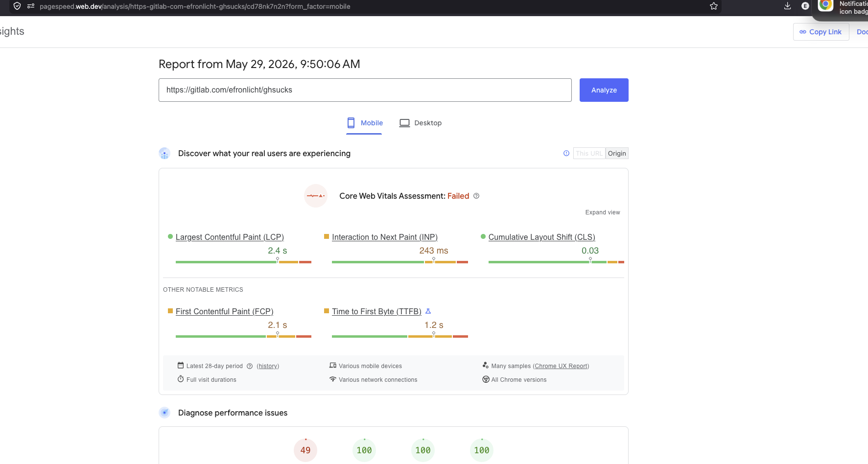Open the site permissions icon in address bar

click(31, 6)
